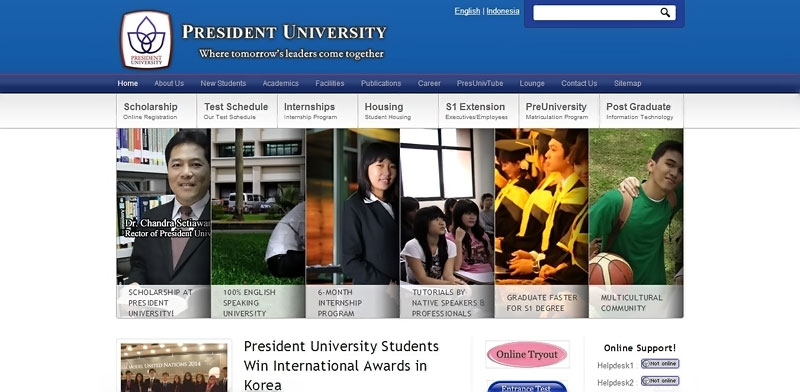This screenshot has height=392, width=800.
Task: Open the Sitemap navigation link
Action: pos(628,83)
